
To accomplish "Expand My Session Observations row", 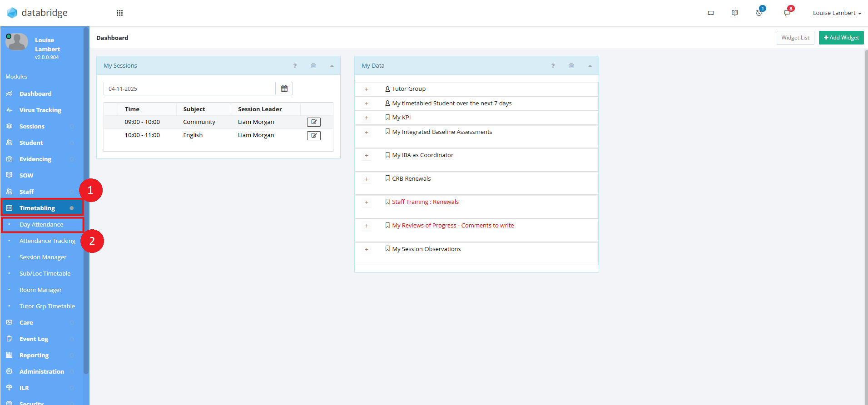I will (367, 250).
